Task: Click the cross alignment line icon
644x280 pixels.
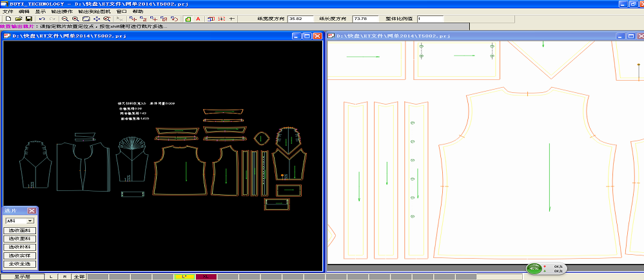Action: pos(232,19)
